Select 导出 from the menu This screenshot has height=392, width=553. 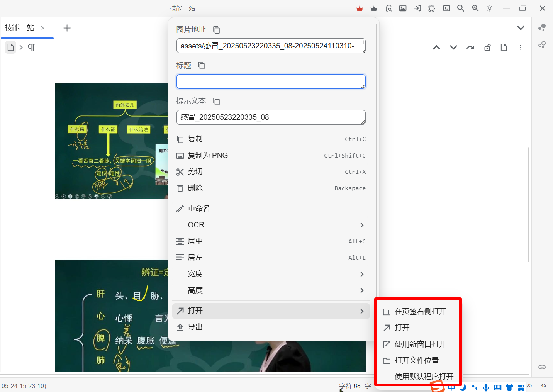(x=271, y=327)
